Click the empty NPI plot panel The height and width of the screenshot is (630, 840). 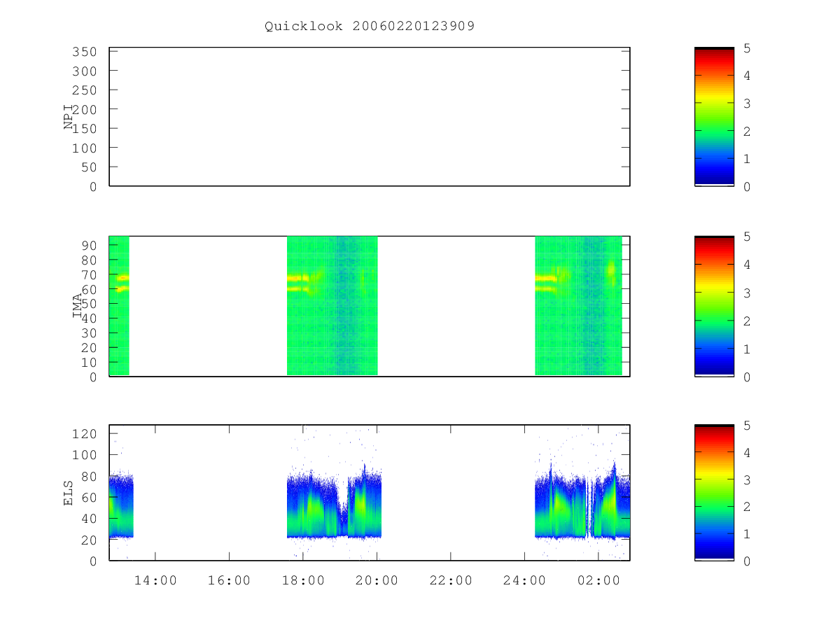pos(370,116)
